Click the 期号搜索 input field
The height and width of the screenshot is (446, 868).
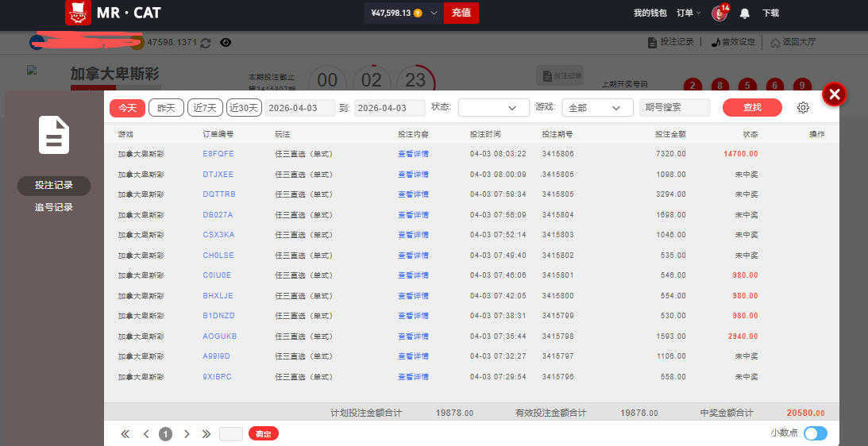tap(674, 108)
